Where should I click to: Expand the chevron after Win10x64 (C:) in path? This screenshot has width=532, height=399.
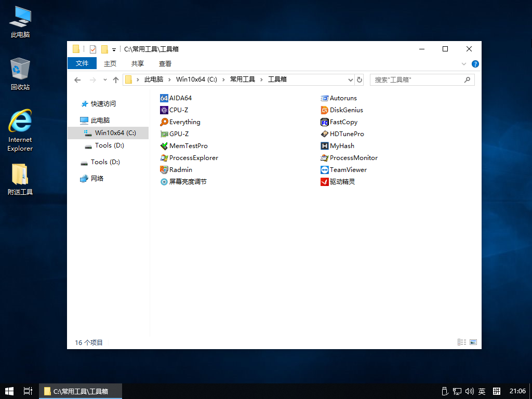[223, 79]
